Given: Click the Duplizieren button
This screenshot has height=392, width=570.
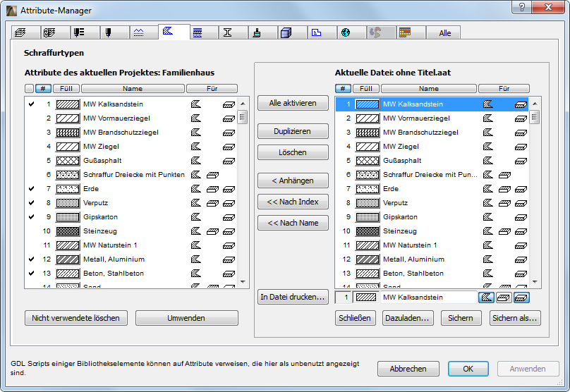Looking at the screenshot, I should pos(293,131).
